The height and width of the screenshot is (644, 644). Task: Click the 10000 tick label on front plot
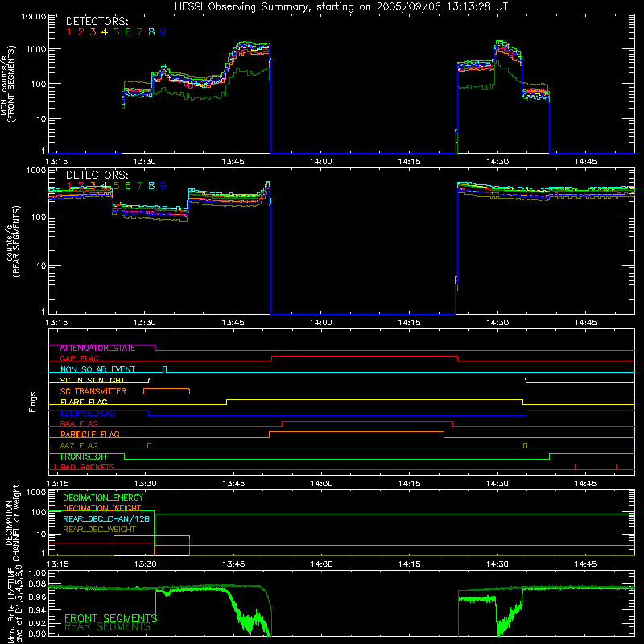(34, 17)
